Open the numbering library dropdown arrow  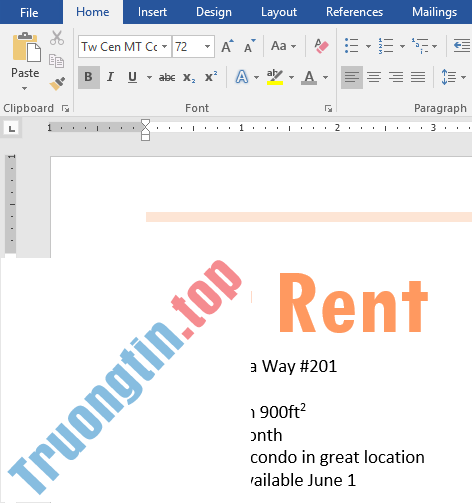[402, 46]
